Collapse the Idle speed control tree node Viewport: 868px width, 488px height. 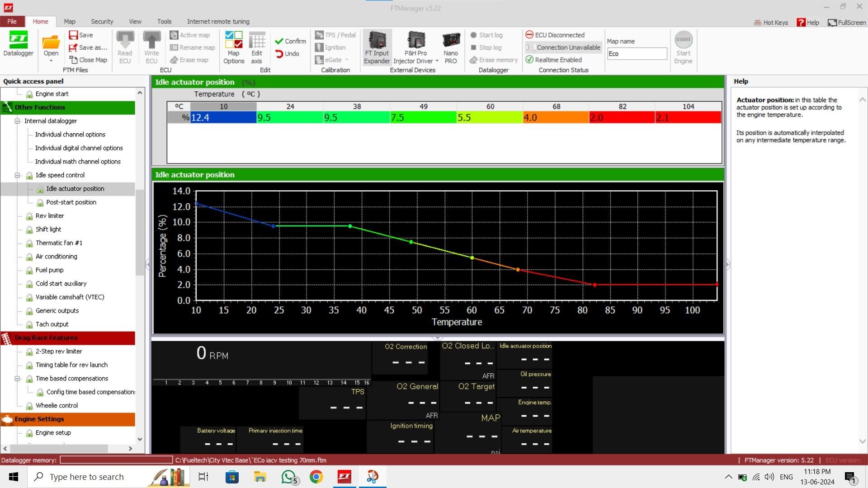click(18, 175)
